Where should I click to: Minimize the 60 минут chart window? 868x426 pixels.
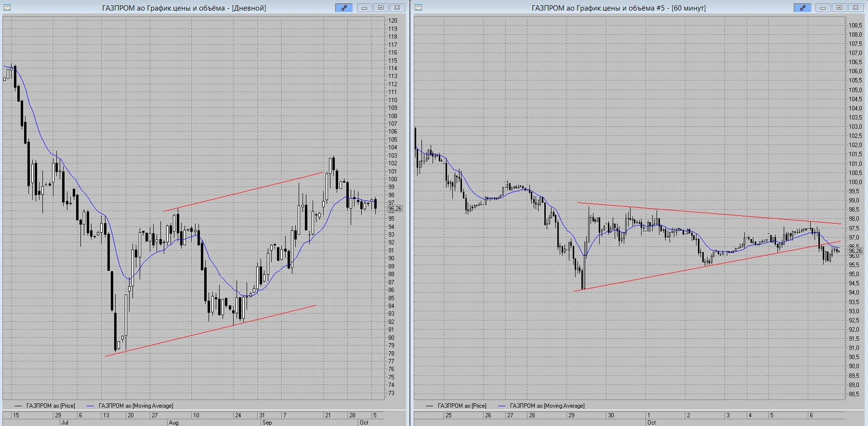point(823,8)
